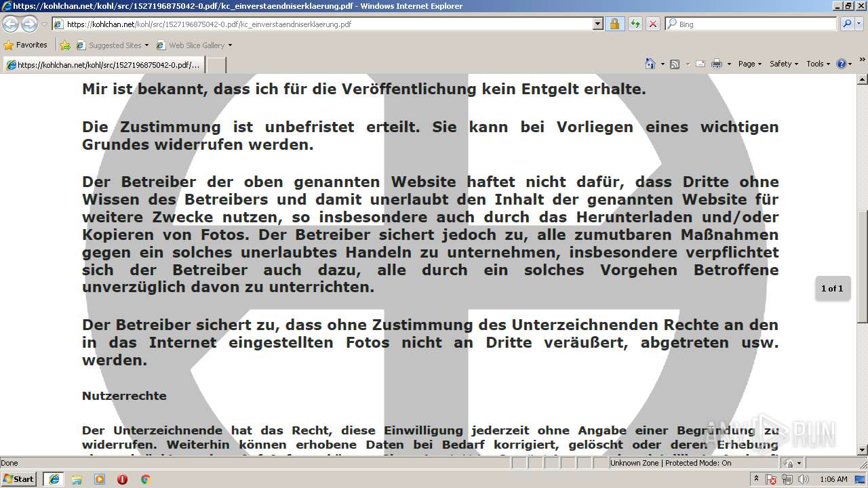Click the Internet Explorer taskbar icon

coord(54,479)
